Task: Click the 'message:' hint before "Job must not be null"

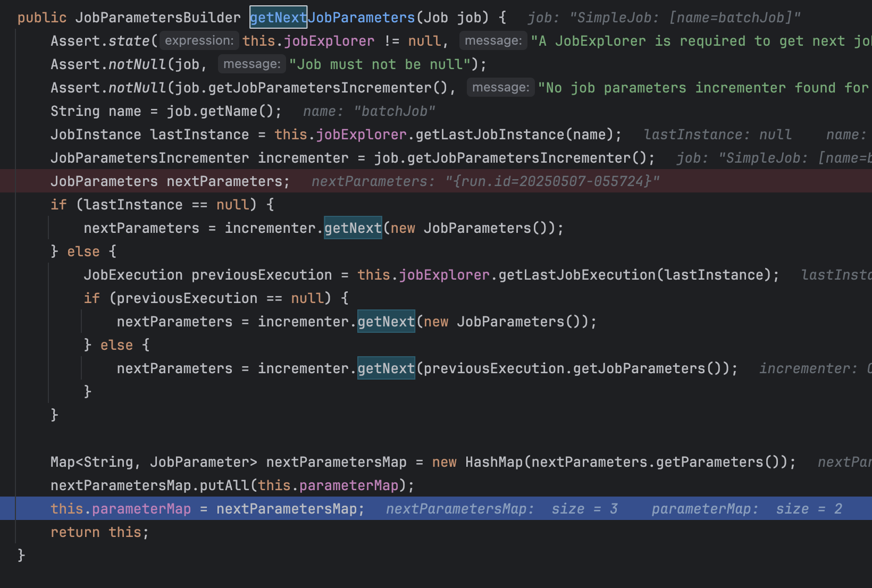Action: point(252,64)
